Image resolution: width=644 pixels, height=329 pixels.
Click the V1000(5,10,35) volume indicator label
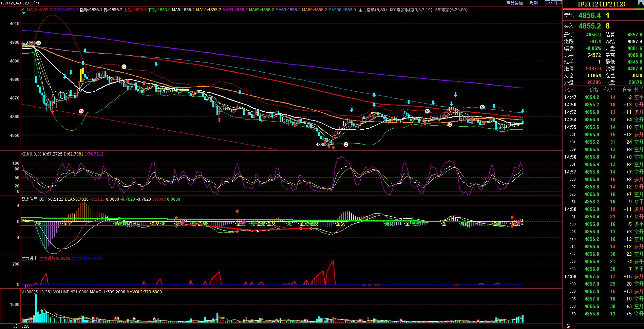click(36, 292)
